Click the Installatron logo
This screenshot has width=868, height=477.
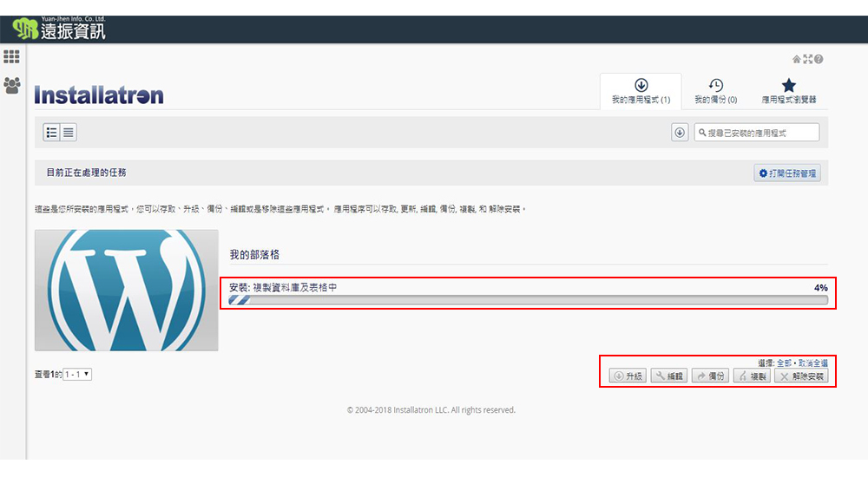pos(99,95)
